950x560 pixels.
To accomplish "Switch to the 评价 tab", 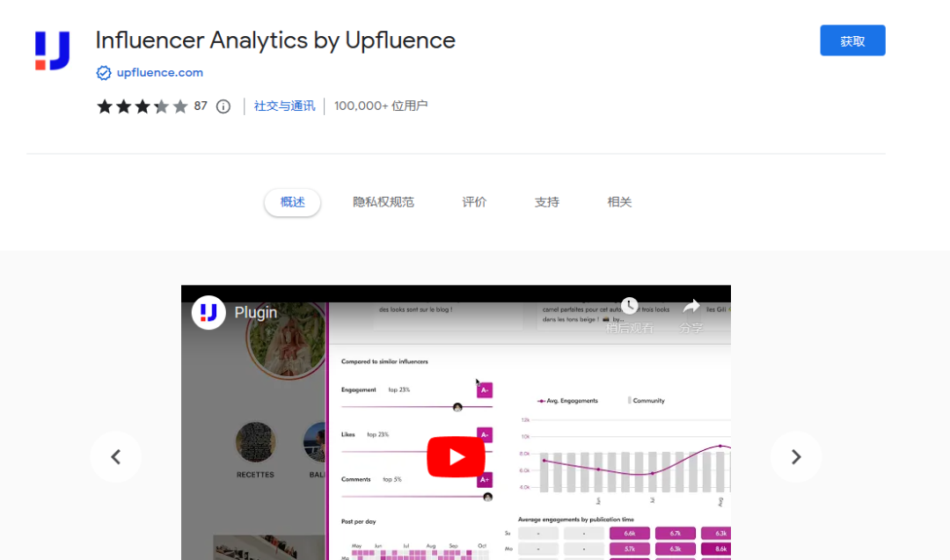I will [474, 201].
